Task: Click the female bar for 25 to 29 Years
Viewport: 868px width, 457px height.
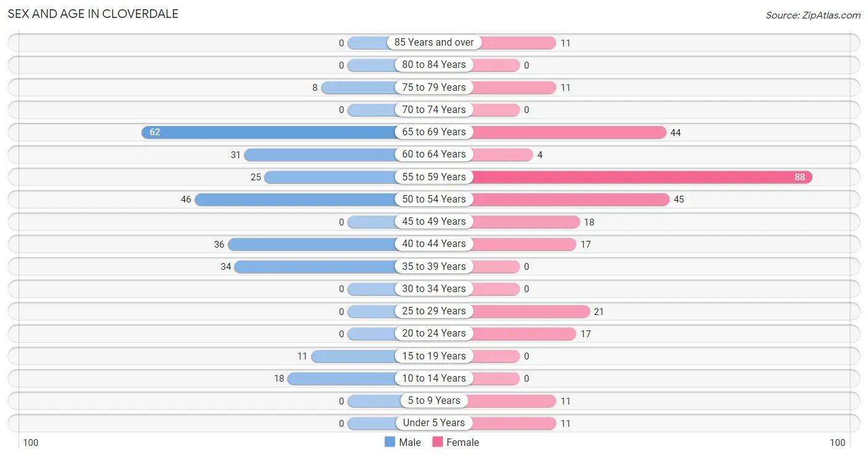Action: click(x=530, y=311)
